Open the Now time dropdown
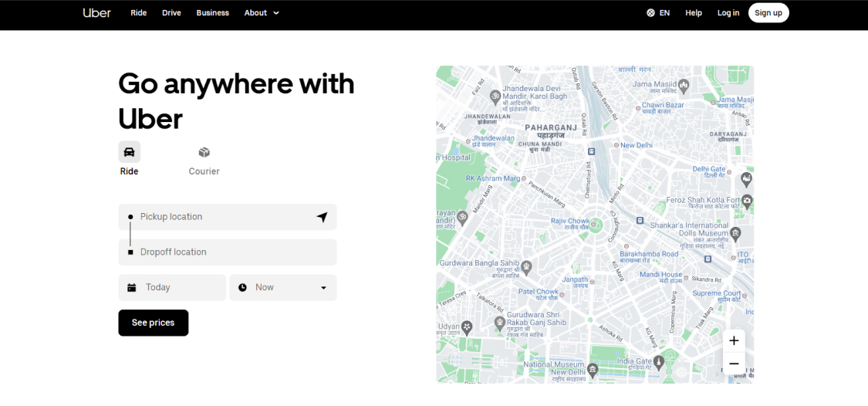868x406 pixels. click(283, 287)
